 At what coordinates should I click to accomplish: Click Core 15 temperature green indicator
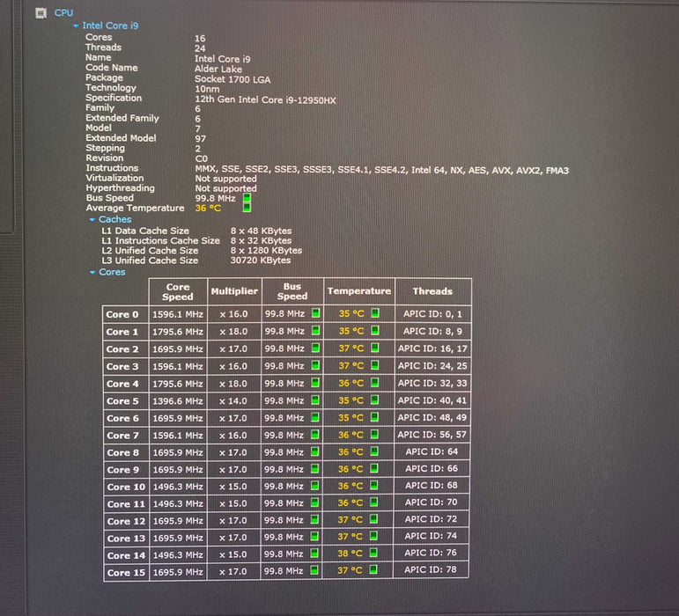[373, 569]
